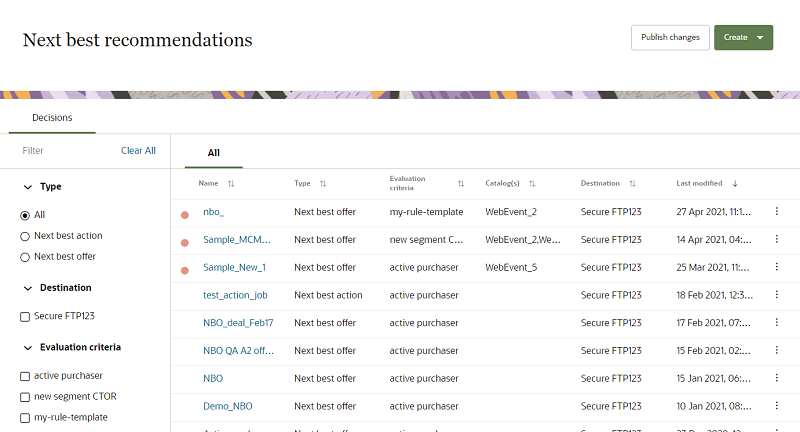Select the Next best offer radio
The height and width of the screenshot is (432, 800).
[x=25, y=257]
